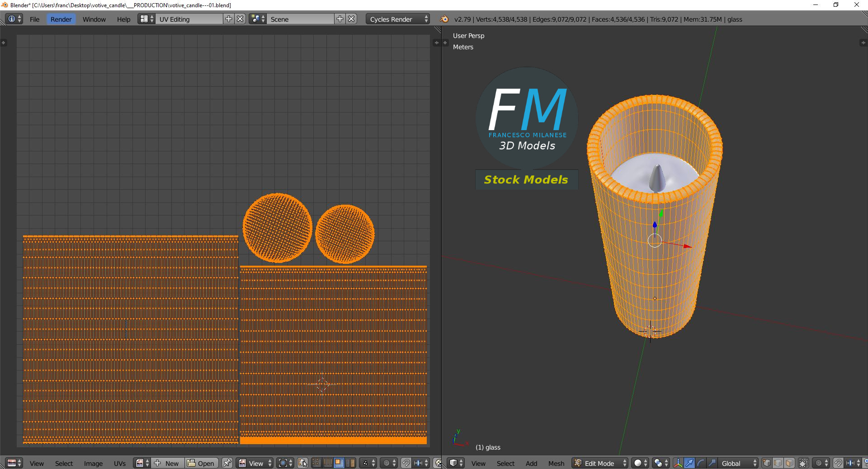This screenshot has width=868, height=469.
Task: Open the Render menu
Action: (61, 19)
